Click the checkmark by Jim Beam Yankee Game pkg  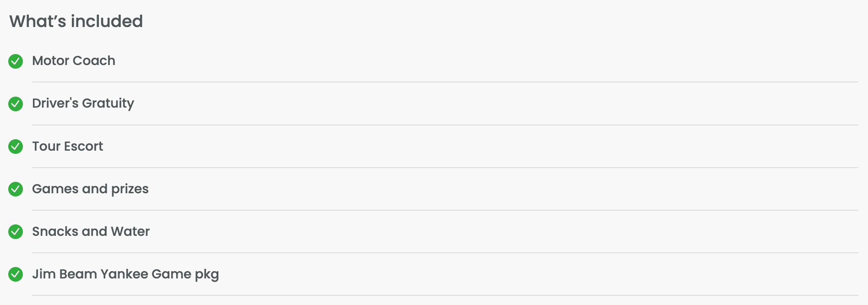point(16,274)
